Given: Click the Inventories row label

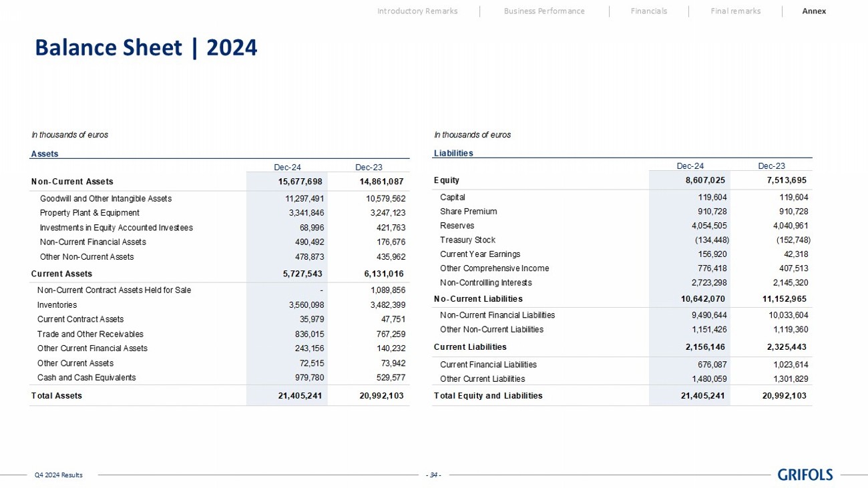Looking at the screenshot, I should coord(57,304).
